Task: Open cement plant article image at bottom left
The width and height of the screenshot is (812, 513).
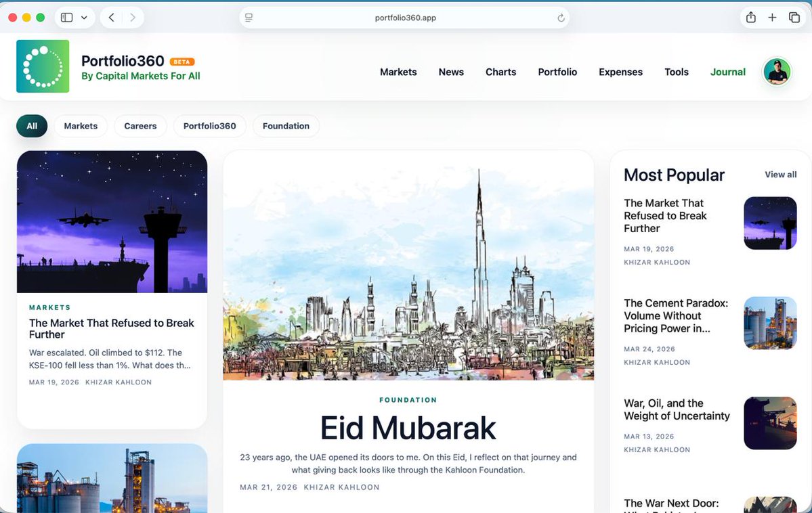Action: pos(112,478)
